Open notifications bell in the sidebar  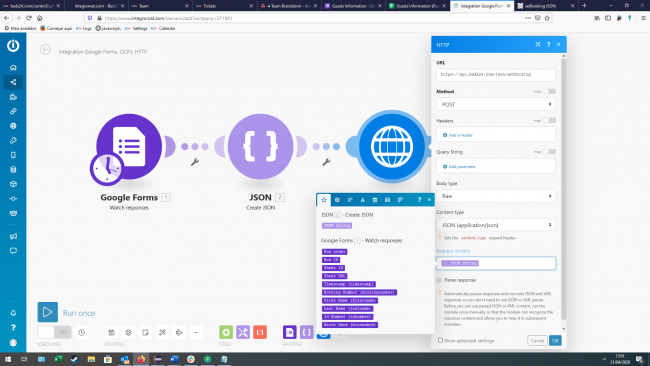13,313
